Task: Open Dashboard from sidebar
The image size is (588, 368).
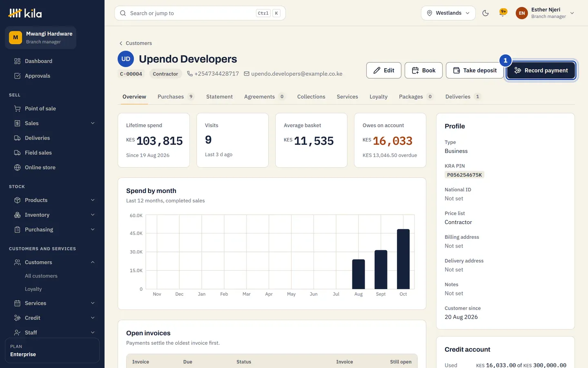Action: pyautogui.click(x=52, y=61)
